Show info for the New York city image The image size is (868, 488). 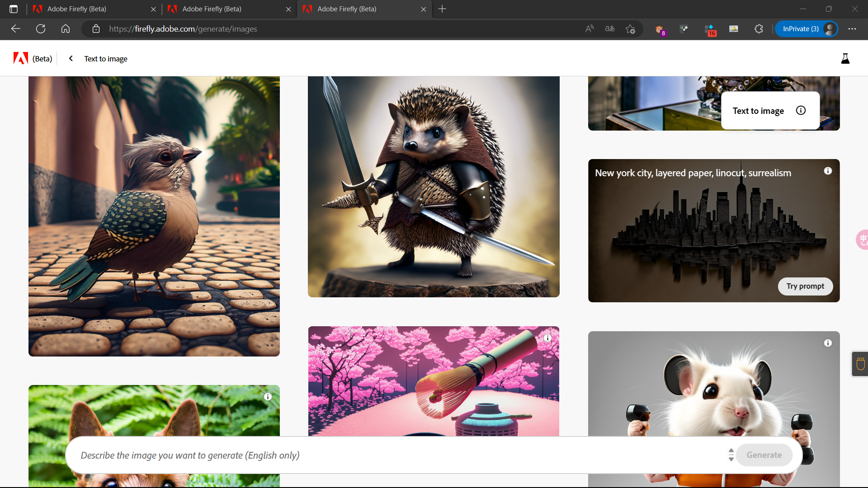point(828,171)
